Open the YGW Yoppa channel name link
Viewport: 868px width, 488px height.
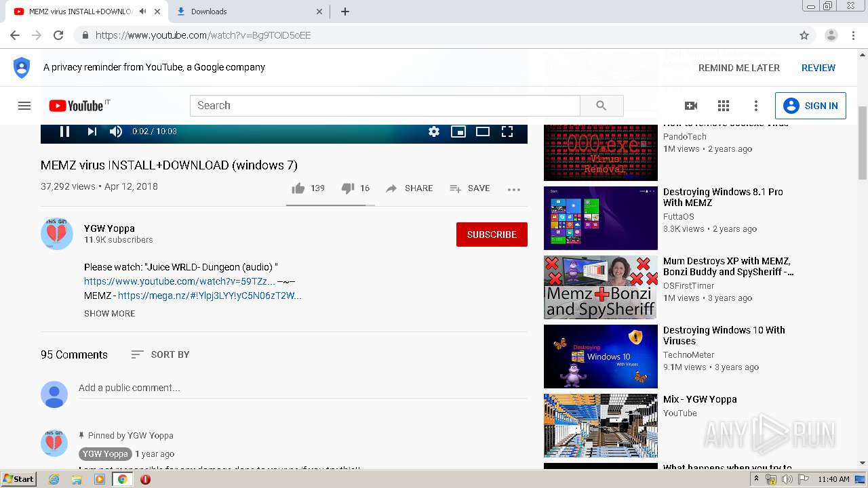coord(109,228)
